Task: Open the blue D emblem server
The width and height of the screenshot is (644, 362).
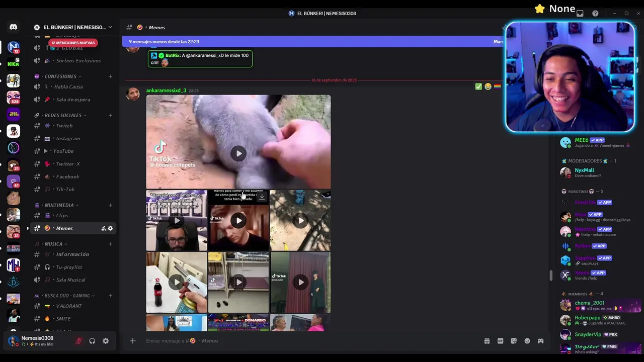Action: pyautogui.click(x=14, y=282)
